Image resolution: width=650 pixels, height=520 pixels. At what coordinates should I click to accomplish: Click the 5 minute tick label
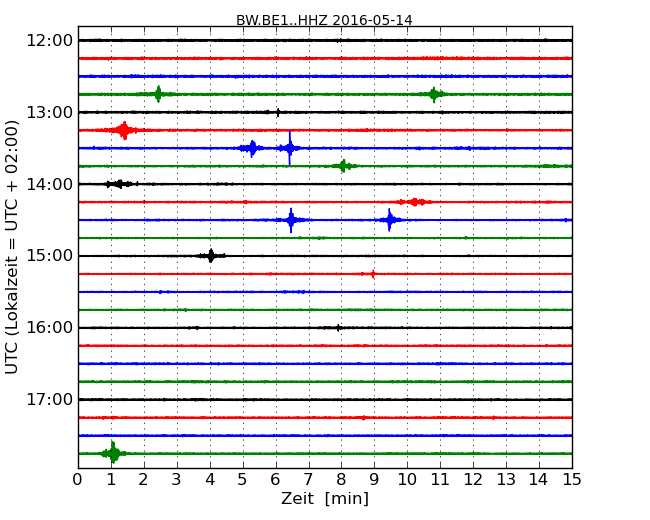click(243, 480)
